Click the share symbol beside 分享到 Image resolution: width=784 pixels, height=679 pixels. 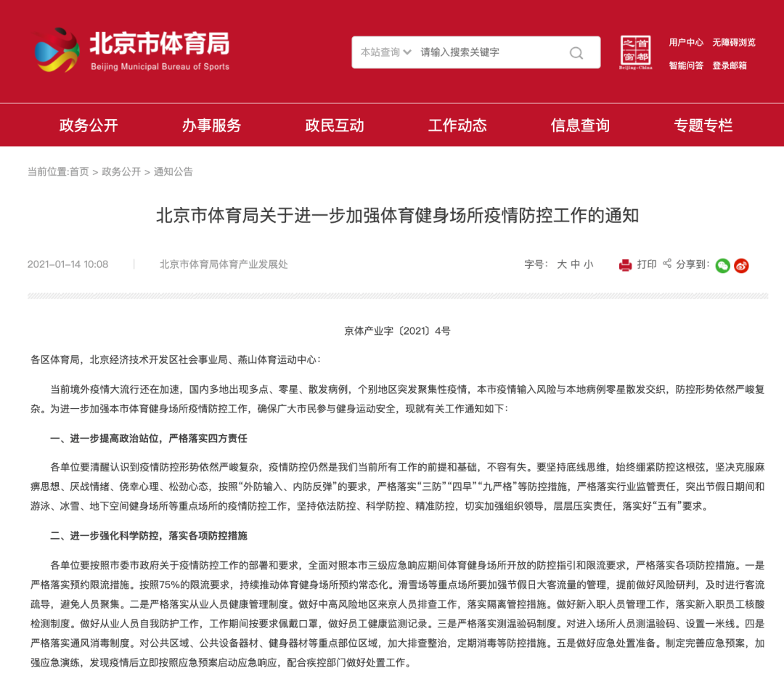tap(667, 264)
